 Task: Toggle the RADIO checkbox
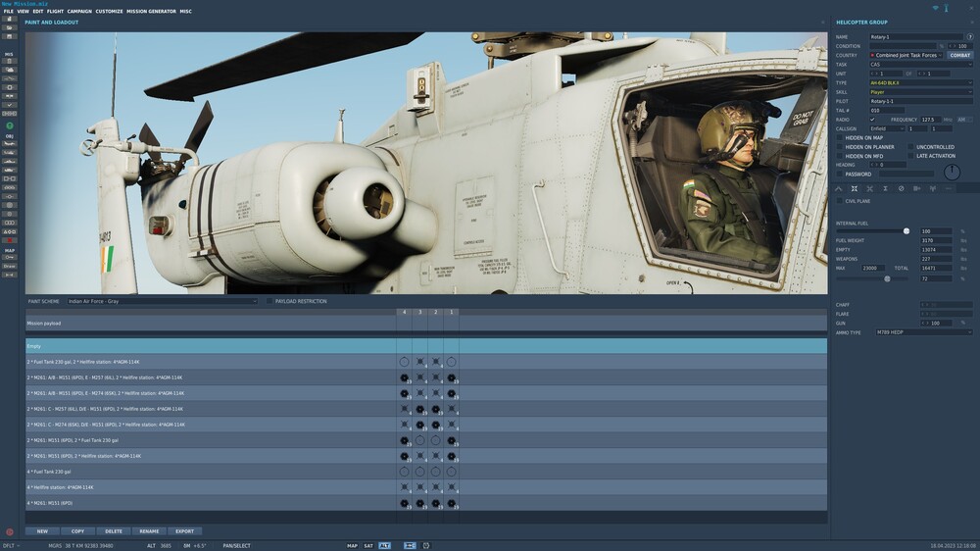tap(872, 120)
